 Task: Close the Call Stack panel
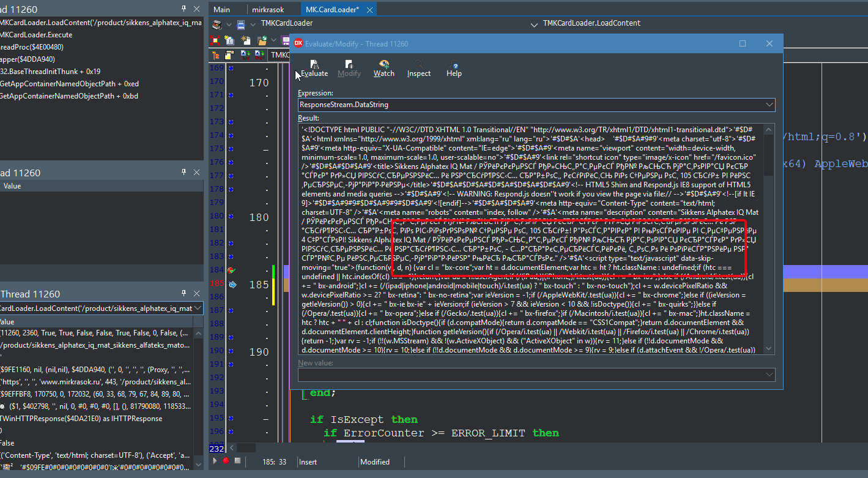pyautogui.click(x=196, y=9)
